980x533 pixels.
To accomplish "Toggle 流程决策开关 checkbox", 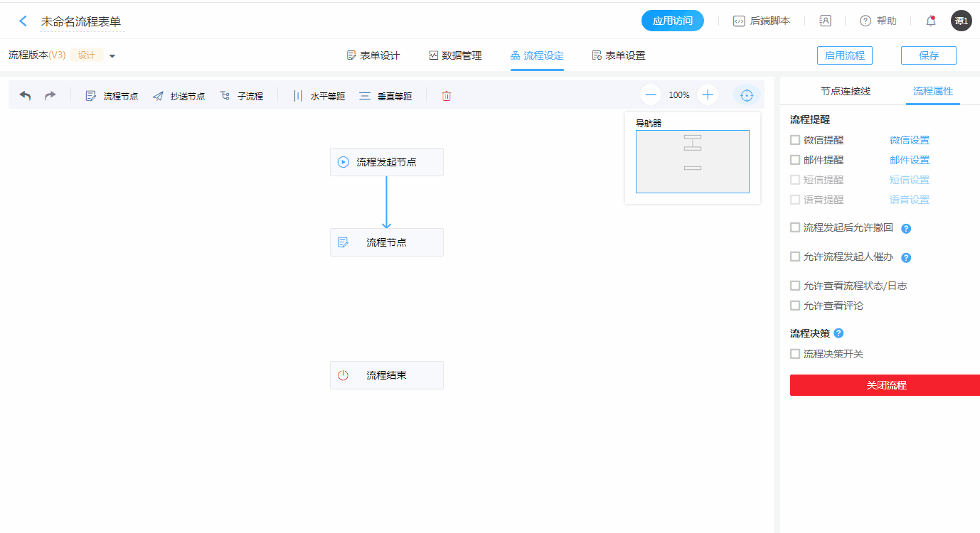I will pyautogui.click(x=795, y=354).
